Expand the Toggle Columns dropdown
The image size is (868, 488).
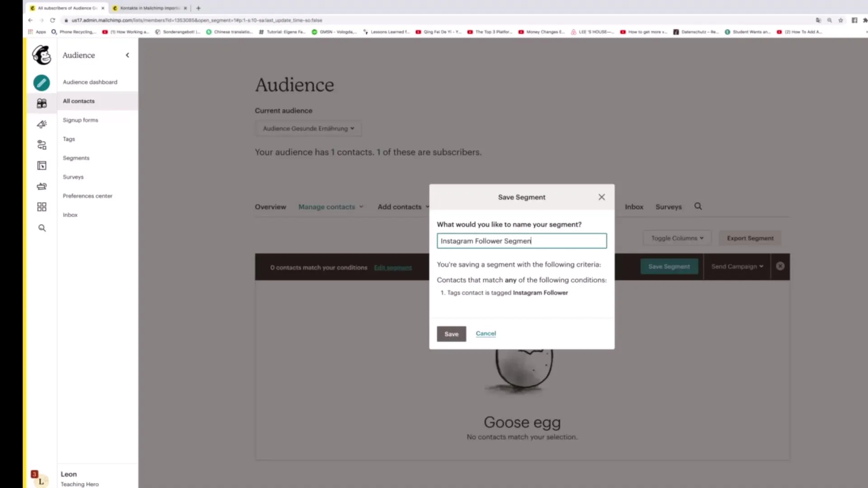coord(677,238)
